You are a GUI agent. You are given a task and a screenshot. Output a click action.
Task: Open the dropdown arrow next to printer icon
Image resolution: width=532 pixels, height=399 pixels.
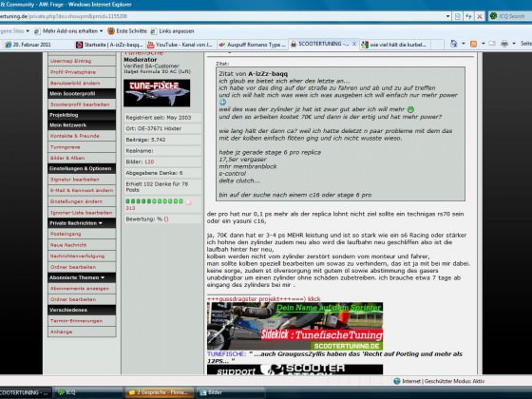(514, 44)
